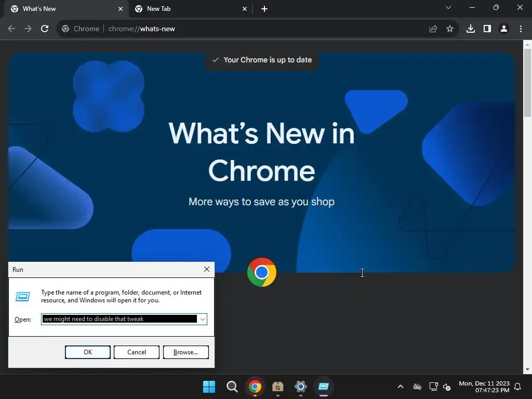The image size is (532, 399).
Task: Click OK in the Run dialog
Action: click(x=87, y=352)
